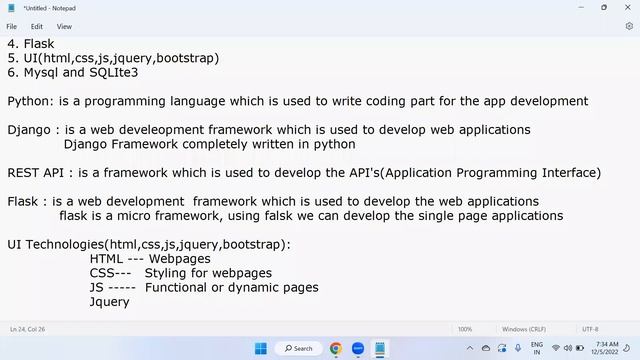Click the line '5. UI(html,css,js,jquery,bootstrap)'
The height and width of the screenshot is (360, 640).
(x=113, y=58)
